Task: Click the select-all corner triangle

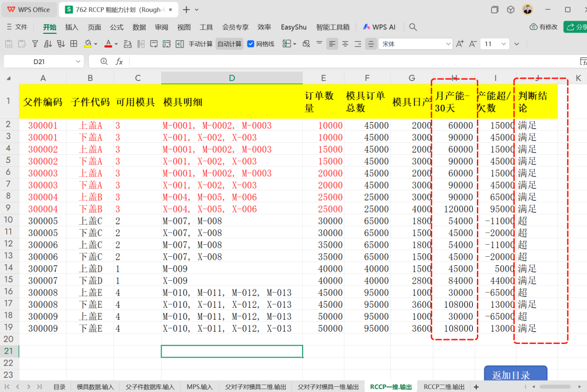Action: tap(9, 79)
